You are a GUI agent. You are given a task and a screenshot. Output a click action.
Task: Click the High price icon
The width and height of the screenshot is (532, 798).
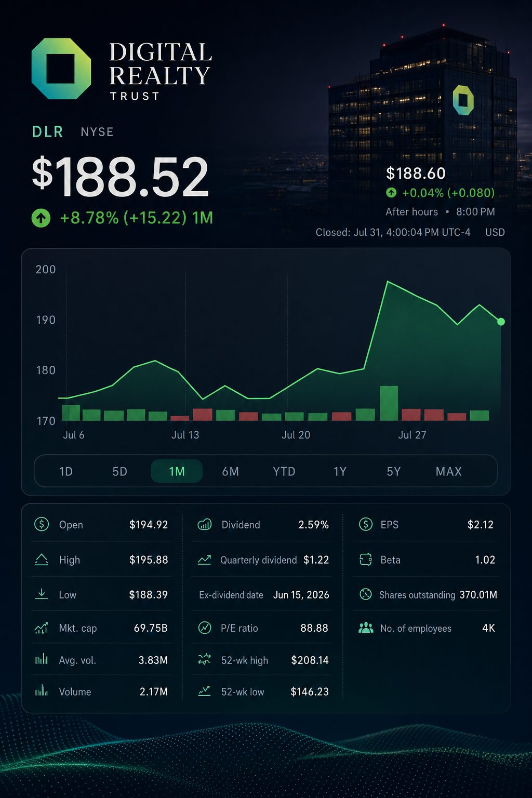tap(42, 560)
